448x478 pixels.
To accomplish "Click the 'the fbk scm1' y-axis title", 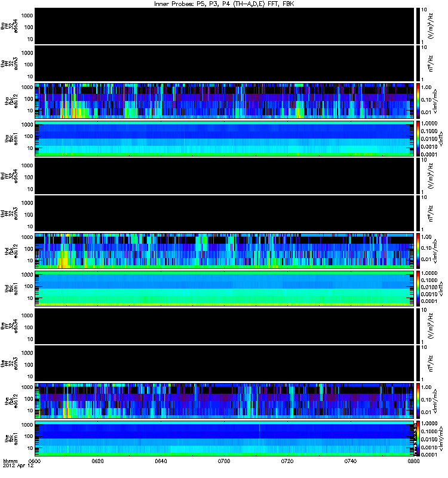I will tap(11, 439).
